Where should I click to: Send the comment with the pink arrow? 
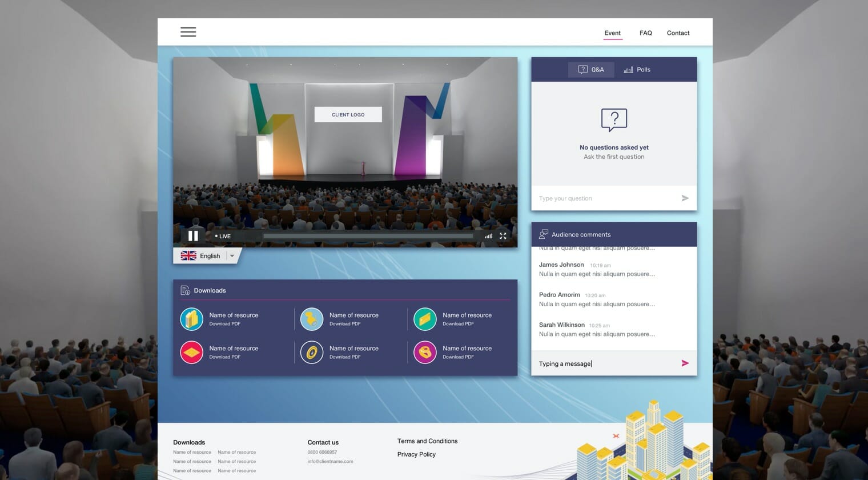[x=685, y=363]
